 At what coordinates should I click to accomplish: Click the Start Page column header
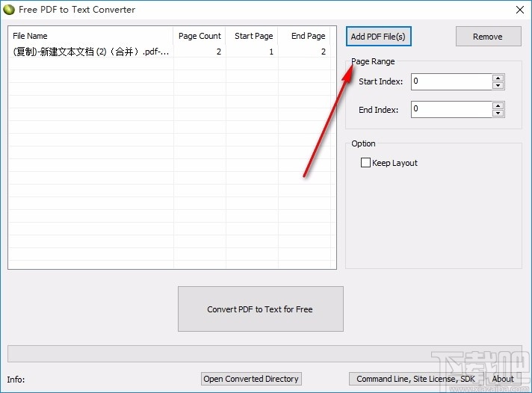click(252, 36)
